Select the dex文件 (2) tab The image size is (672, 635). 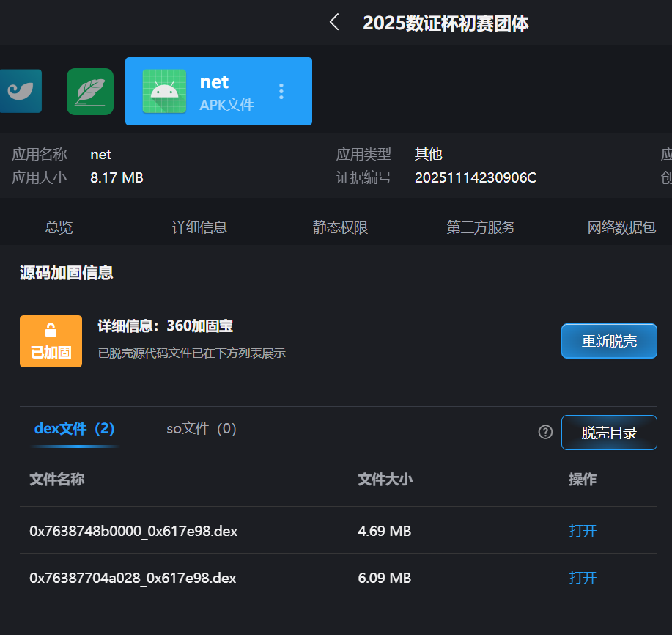click(x=74, y=429)
